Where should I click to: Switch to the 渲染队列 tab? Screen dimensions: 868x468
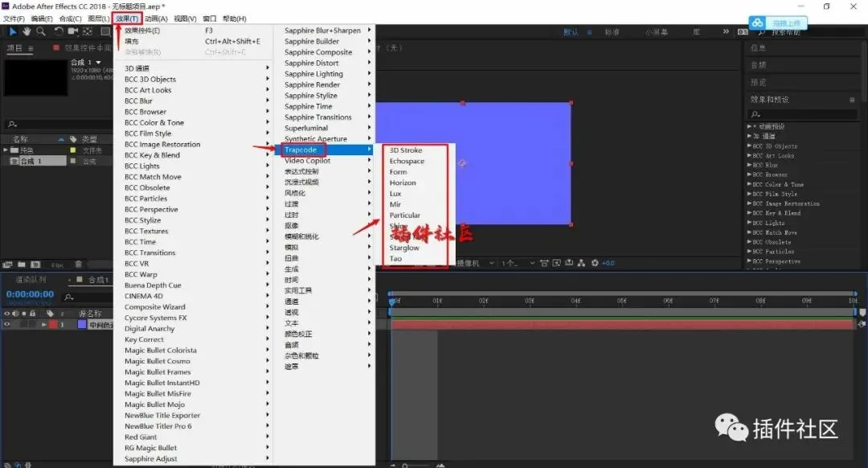pyautogui.click(x=31, y=281)
